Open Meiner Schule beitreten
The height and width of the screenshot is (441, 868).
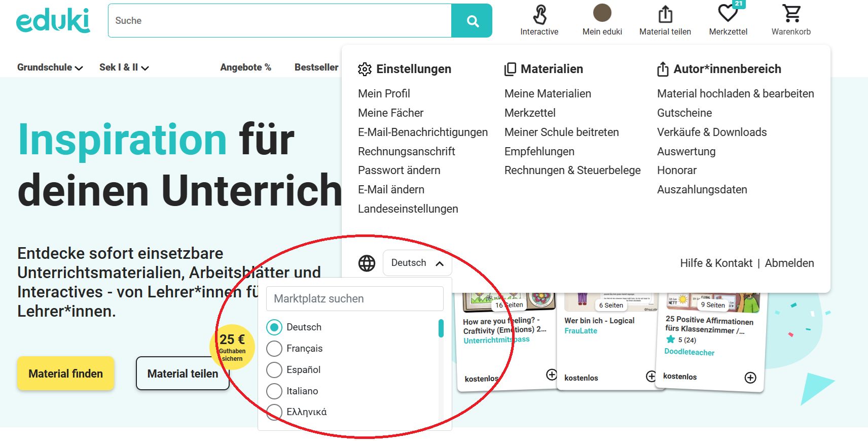(562, 132)
